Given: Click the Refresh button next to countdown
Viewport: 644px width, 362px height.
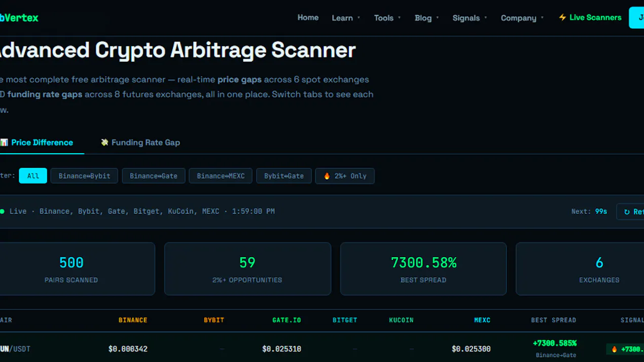Looking at the screenshot, I should [x=630, y=211].
